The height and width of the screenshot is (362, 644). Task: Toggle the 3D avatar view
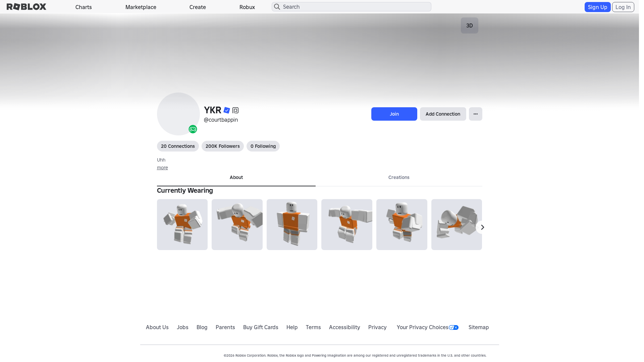(470, 25)
